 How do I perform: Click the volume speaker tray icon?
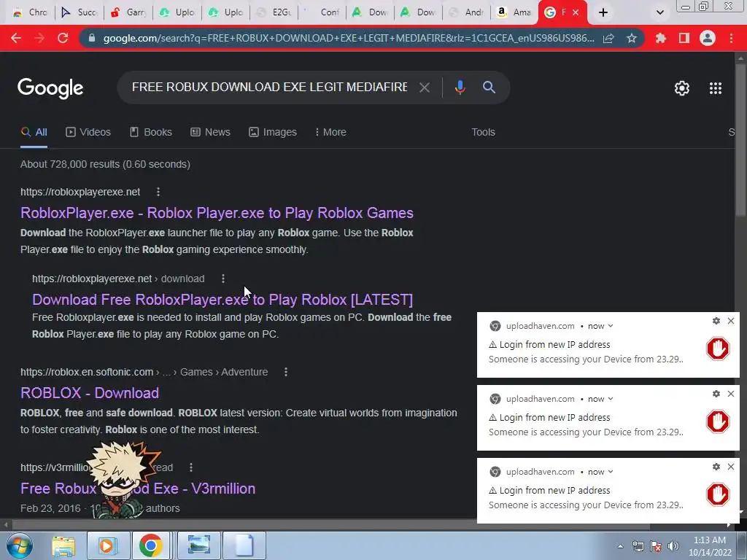673,546
